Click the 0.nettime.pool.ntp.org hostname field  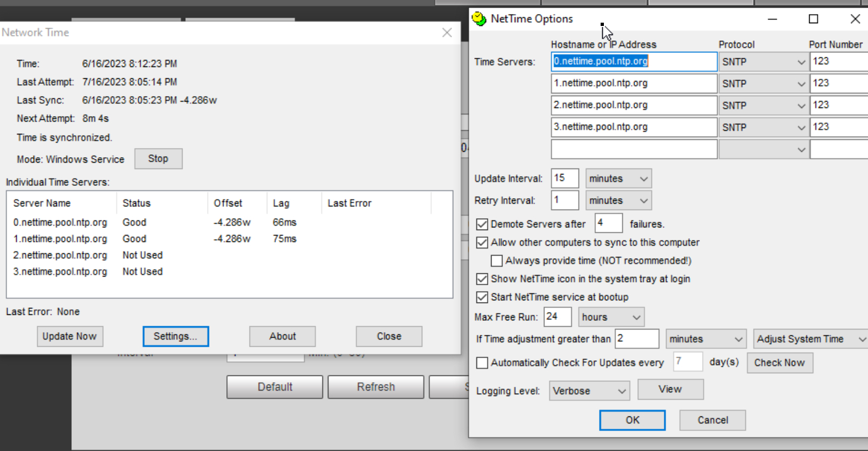coord(634,62)
